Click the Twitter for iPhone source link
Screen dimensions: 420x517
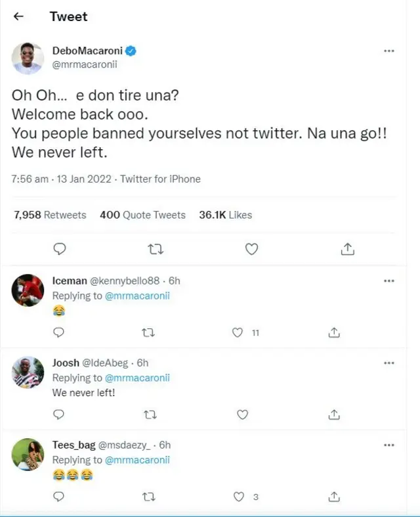click(x=160, y=179)
